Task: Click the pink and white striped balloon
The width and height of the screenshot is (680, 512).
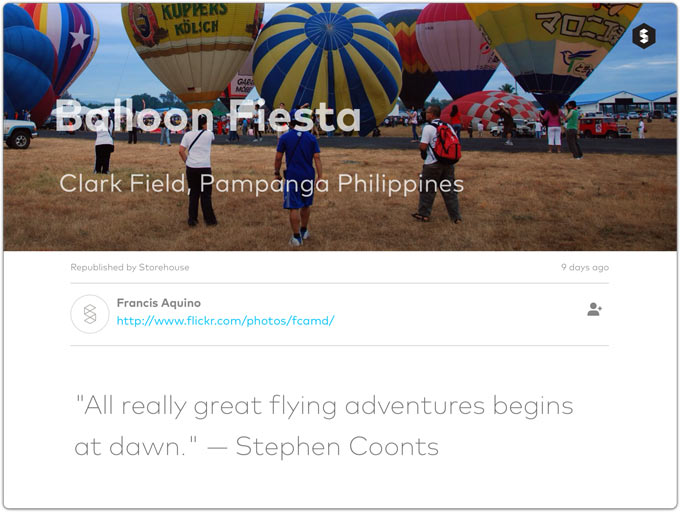Action: [453, 50]
